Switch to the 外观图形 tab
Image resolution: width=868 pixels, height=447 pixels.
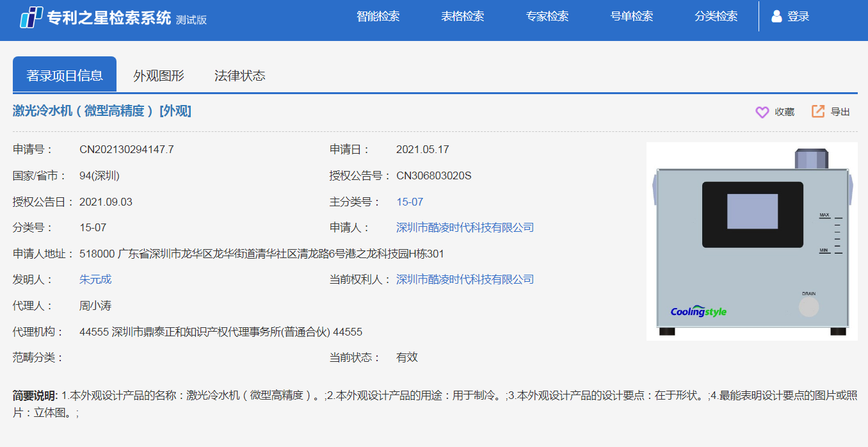[158, 76]
